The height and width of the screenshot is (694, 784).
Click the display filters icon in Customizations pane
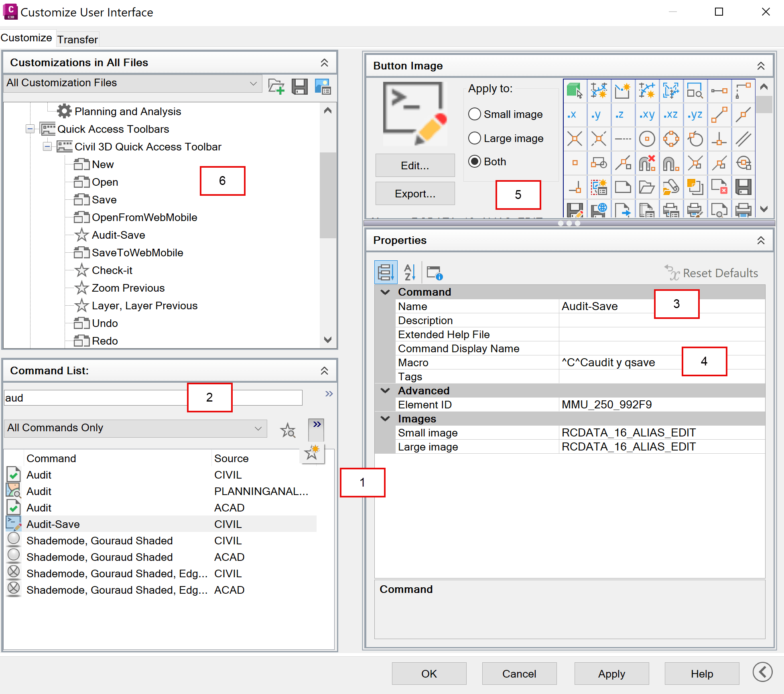click(323, 86)
